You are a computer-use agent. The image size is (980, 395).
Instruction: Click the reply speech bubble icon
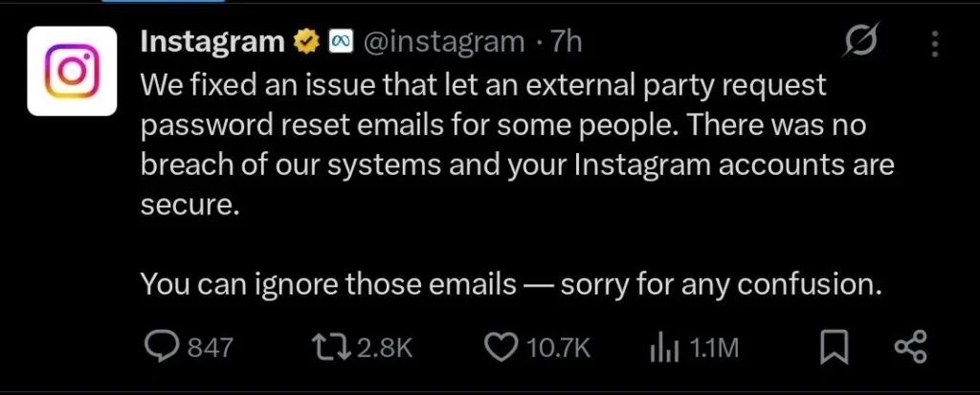[161, 347]
